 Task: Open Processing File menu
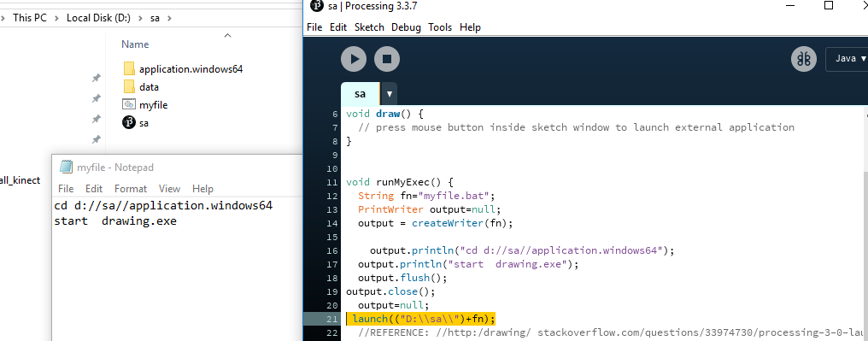(x=314, y=27)
